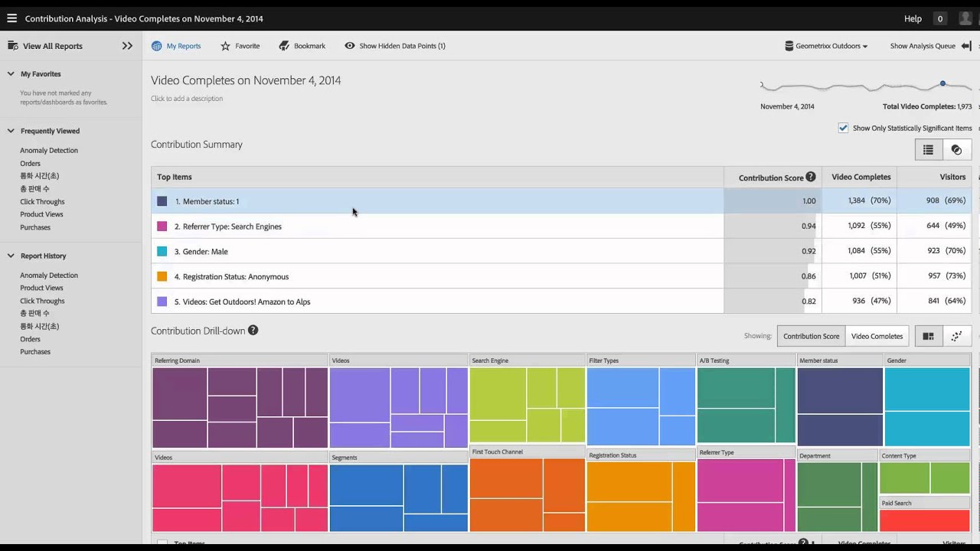This screenshot has width=980, height=551.
Task: Open the Geometrixx Outdoors report suite dropdown
Action: [826, 46]
